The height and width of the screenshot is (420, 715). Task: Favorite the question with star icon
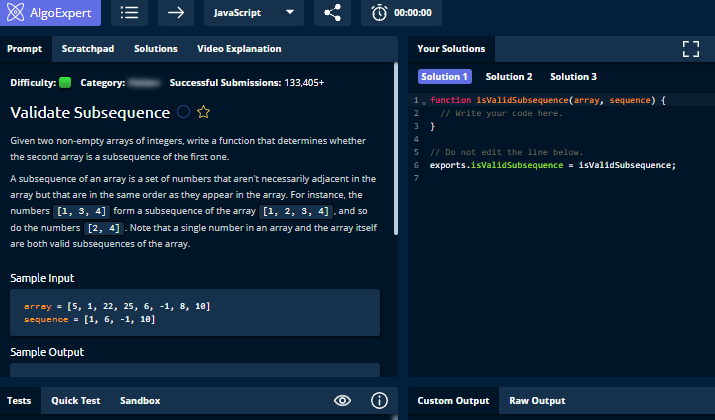pyautogui.click(x=203, y=112)
